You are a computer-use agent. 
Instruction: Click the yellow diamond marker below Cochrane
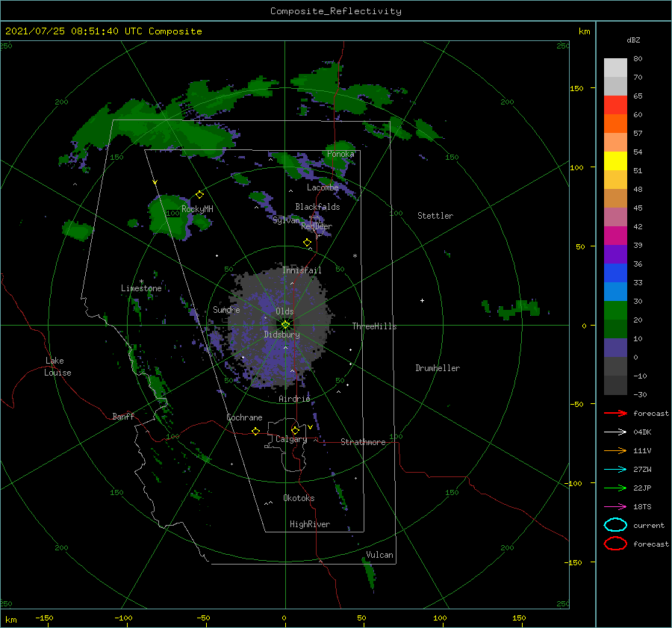point(255,431)
